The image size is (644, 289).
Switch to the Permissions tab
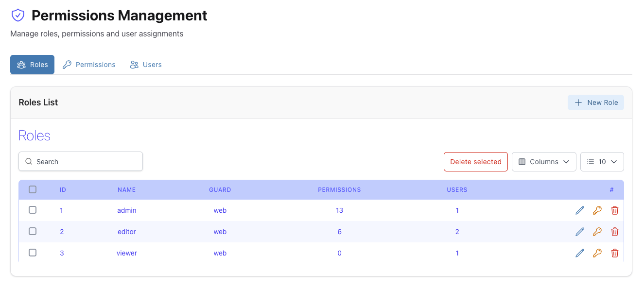click(x=89, y=65)
